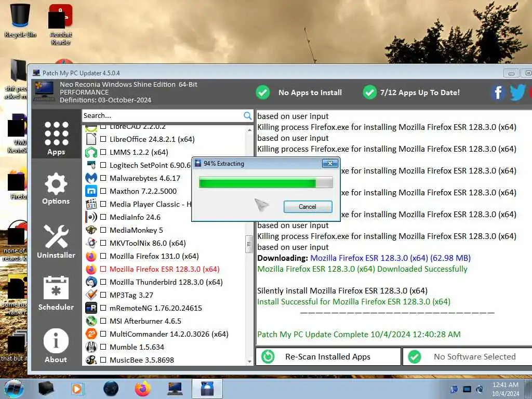
Task: Check the MediaMonkey 5 checkbox
Action: pos(103,230)
